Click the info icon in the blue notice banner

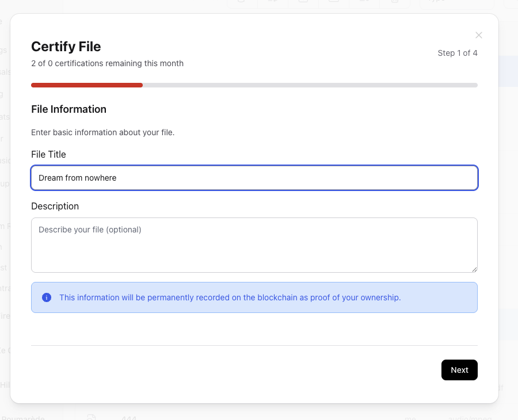point(47,297)
